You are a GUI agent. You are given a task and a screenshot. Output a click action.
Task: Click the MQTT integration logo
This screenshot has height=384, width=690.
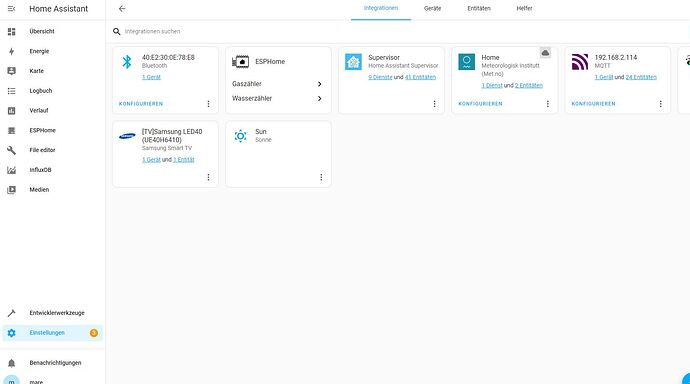[580, 62]
